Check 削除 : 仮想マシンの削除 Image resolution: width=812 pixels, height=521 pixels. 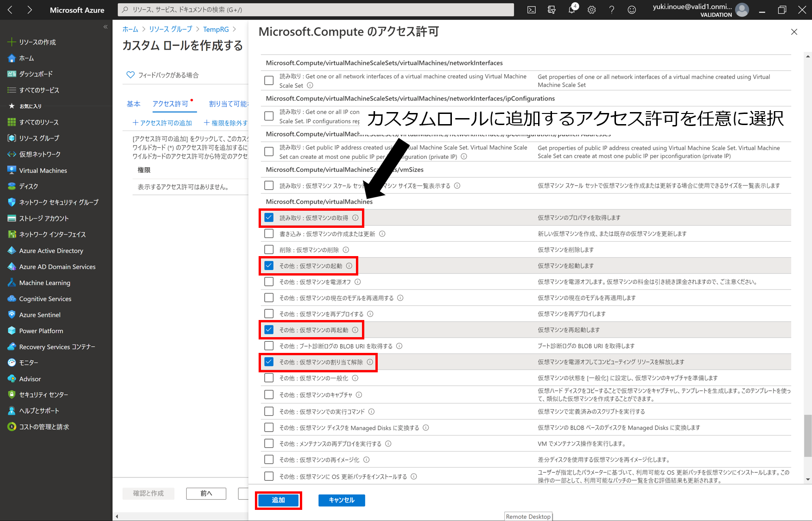tap(269, 250)
